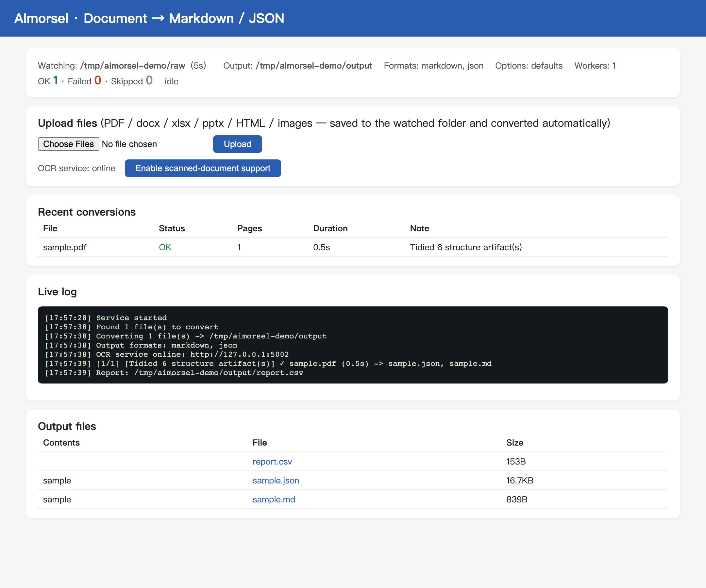Click the output path /tmp/aimorsel-demo/output in header
This screenshot has width=706, height=588.
[x=314, y=66]
